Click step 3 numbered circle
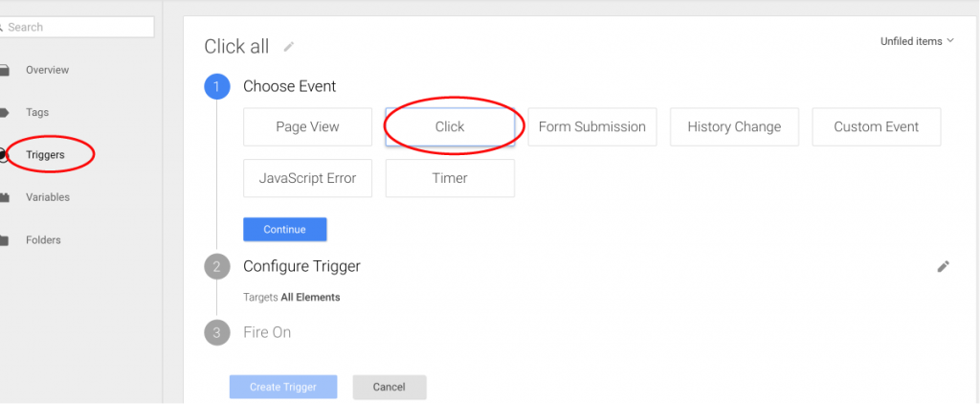Image resolution: width=980 pixels, height=404 pixels. [217, 332]
